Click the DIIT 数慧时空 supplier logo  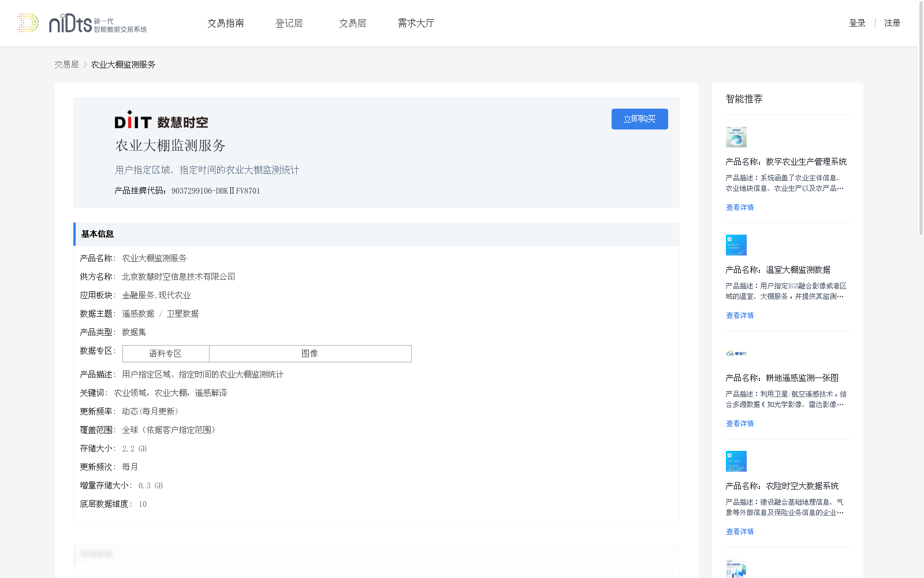click(161, 120)
